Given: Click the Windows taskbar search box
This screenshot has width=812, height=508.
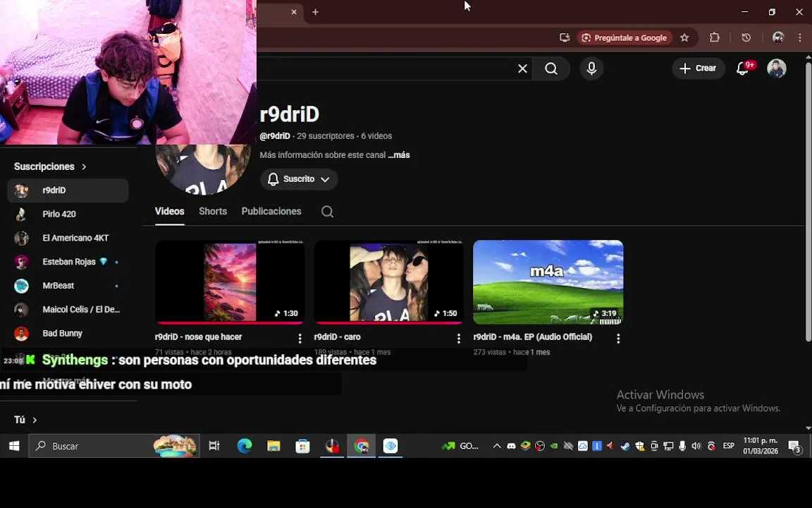Looking at the screenshot, I should coord(114,446).
